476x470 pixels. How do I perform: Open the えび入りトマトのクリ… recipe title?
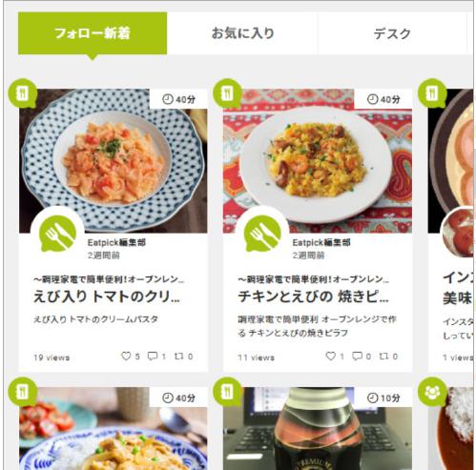[x=107, y=296]
